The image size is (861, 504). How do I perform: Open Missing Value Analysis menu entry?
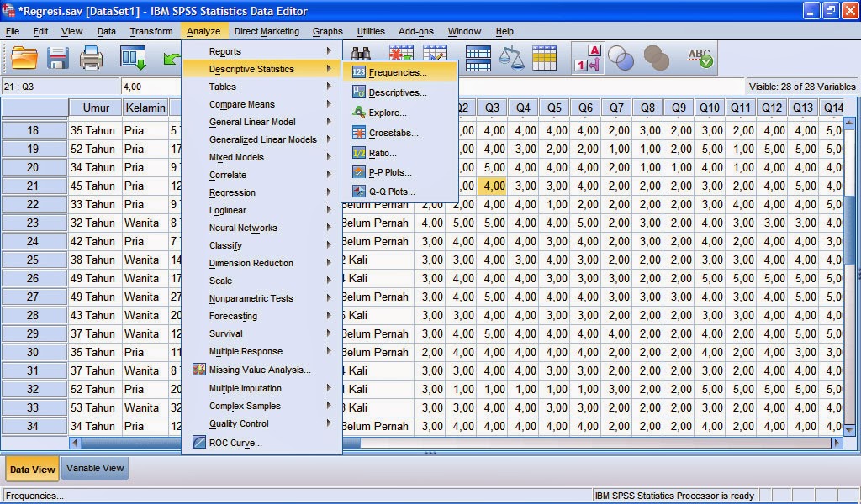coord(262,370)
